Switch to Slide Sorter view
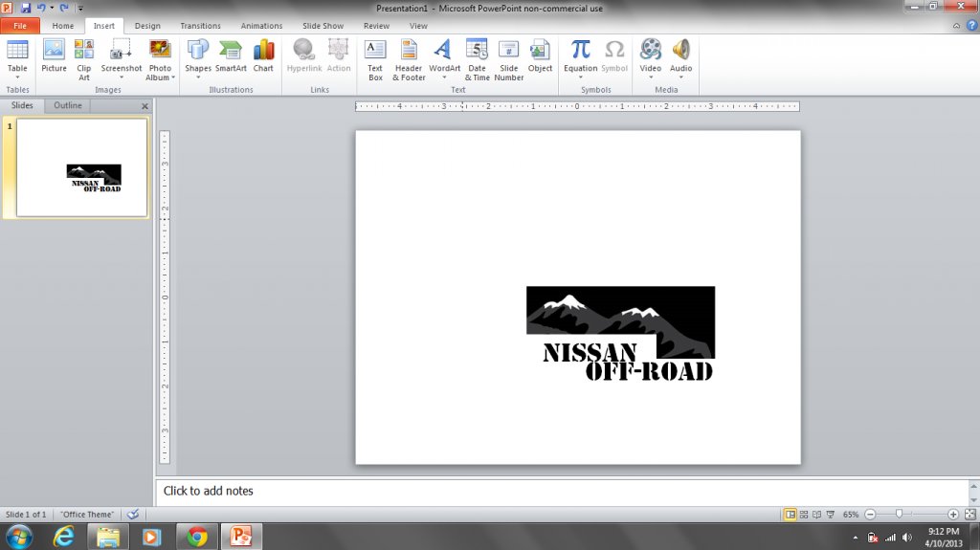This screenshot has height=550, width=980. pyautogui.click(x=804, y=515)
